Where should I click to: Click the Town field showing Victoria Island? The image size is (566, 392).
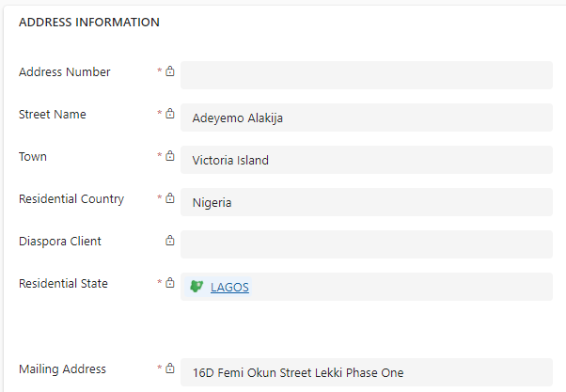tap(367, 160)
